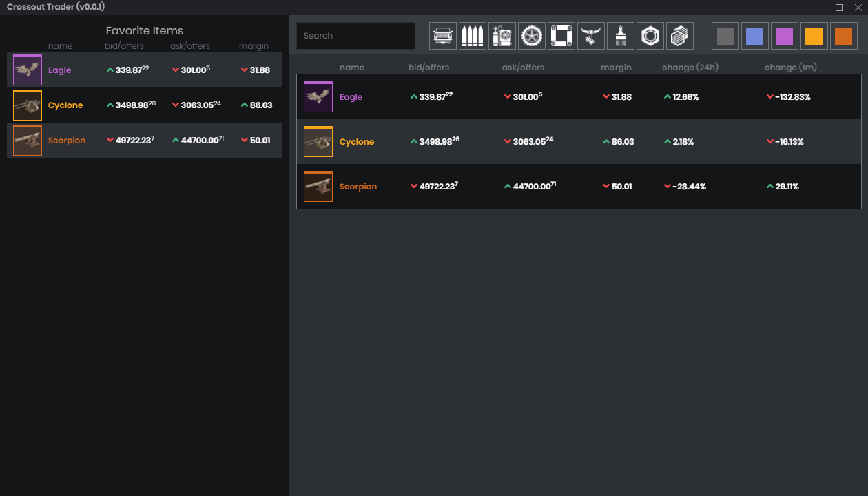868x496 pixels.
Task: Click Eagle bid 339.87 in main table
Action: tap(431, 96)
